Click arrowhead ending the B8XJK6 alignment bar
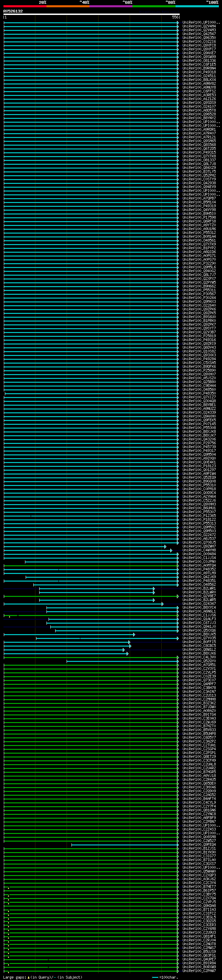 click(x=128, y=654)
